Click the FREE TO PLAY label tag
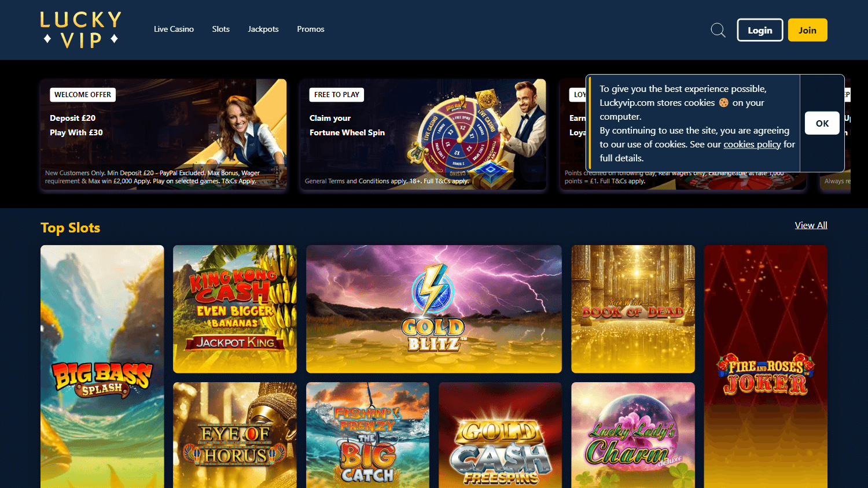This screenshot has width=868, height=488. [337, 95]
